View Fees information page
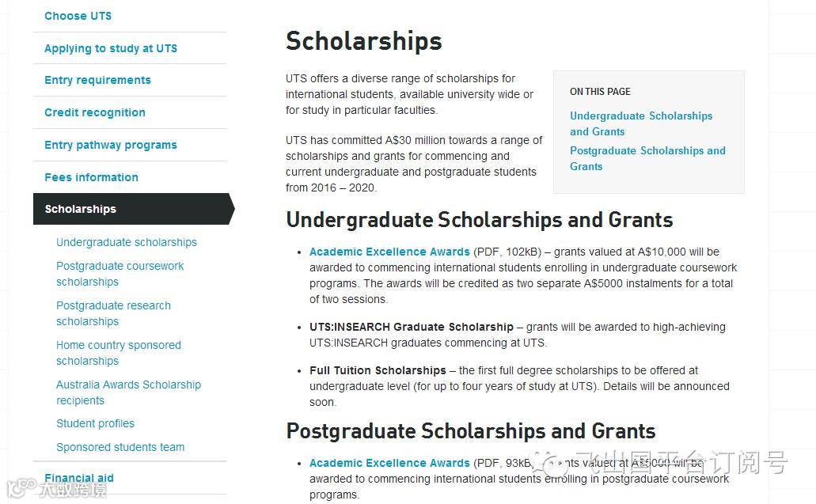The image size is (816, 504). (91, 177)
